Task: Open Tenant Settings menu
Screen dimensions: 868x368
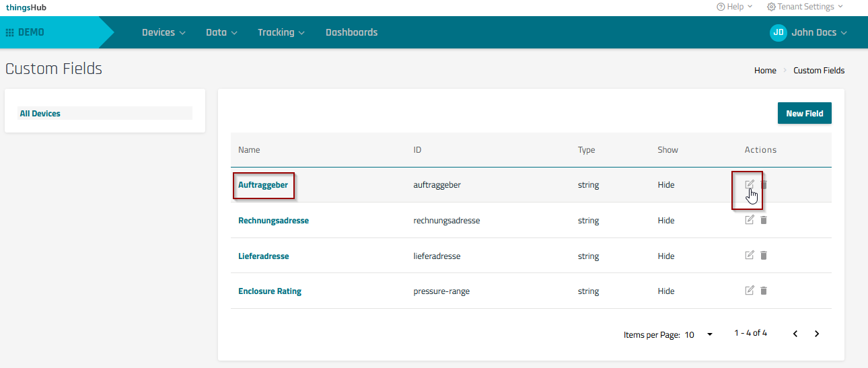Action: tap(805, 7)
